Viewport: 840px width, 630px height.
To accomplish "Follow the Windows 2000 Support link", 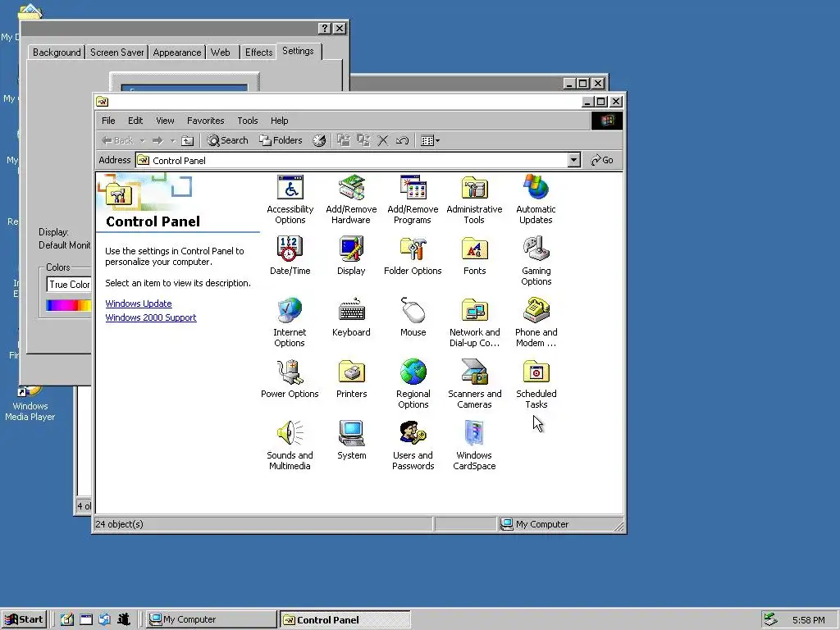I will (151, 317).
